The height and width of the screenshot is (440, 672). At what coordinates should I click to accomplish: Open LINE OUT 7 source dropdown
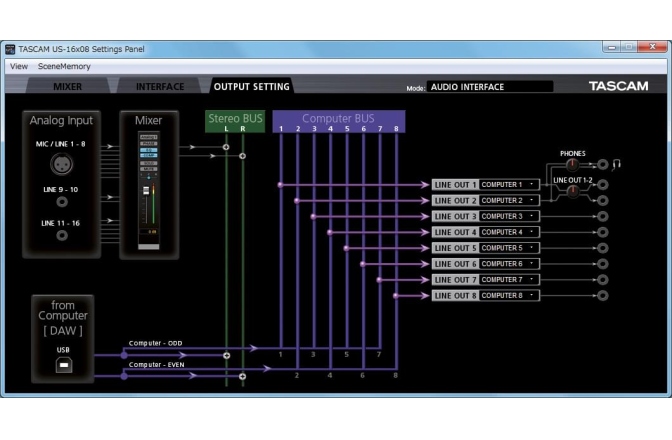point(509,280)
